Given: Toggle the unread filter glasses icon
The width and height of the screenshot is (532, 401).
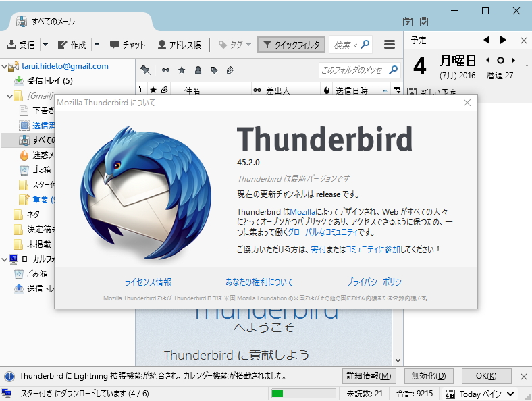Looking at the screenshot, I should [165, 70].
